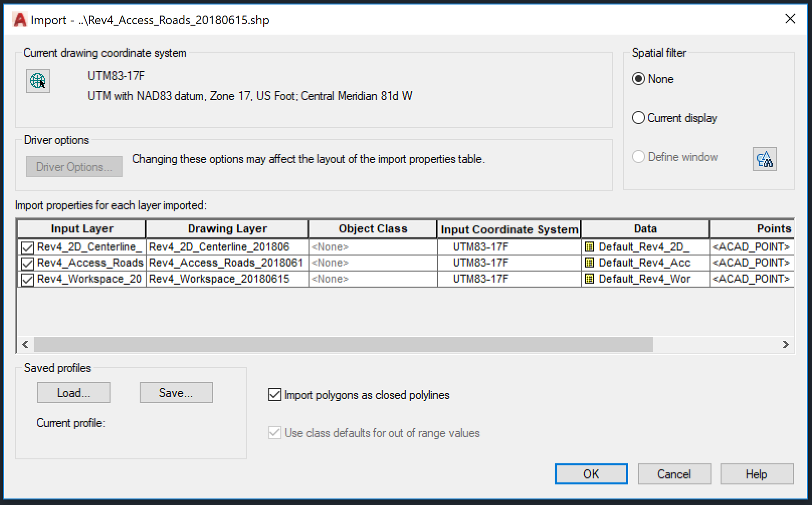Select the Current display spatial filter

[x=638, y=117]
